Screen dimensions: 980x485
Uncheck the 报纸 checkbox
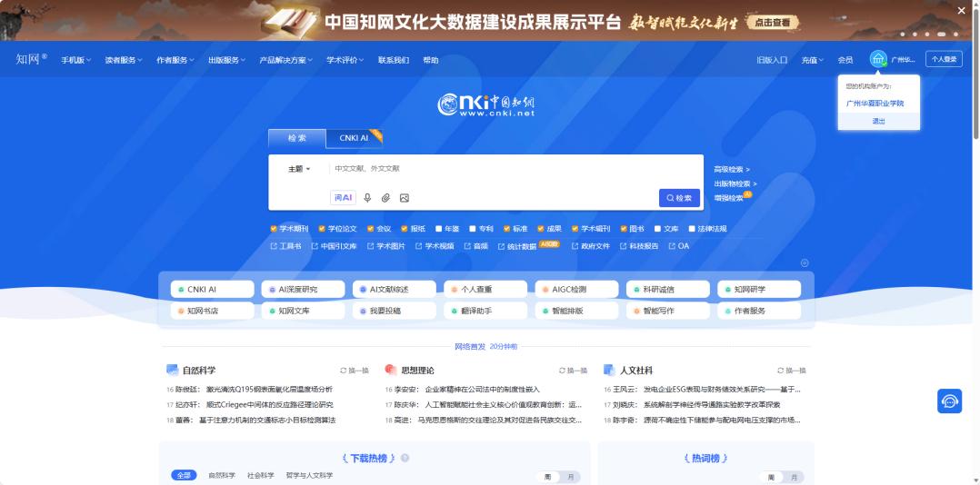point(405,229)
